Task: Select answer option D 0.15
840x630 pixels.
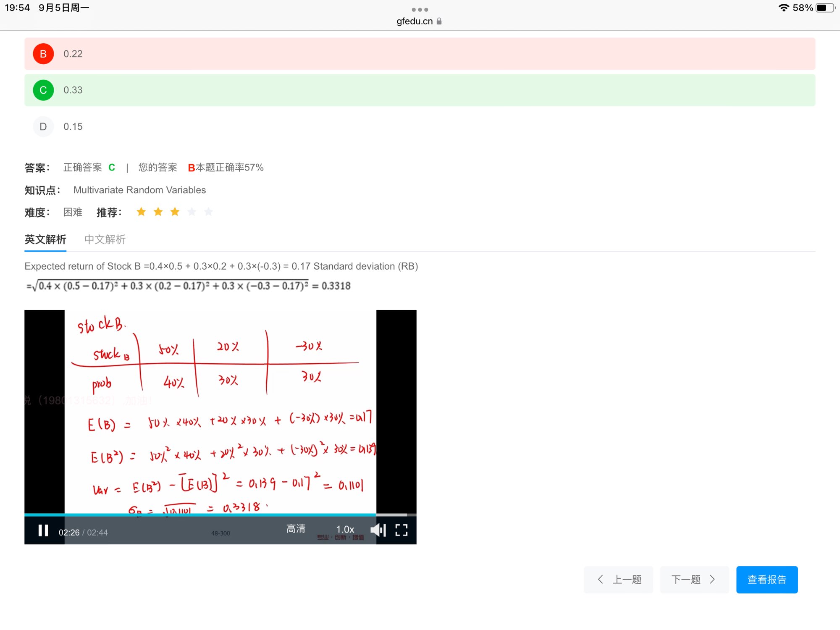Action: tap(43, 126)
